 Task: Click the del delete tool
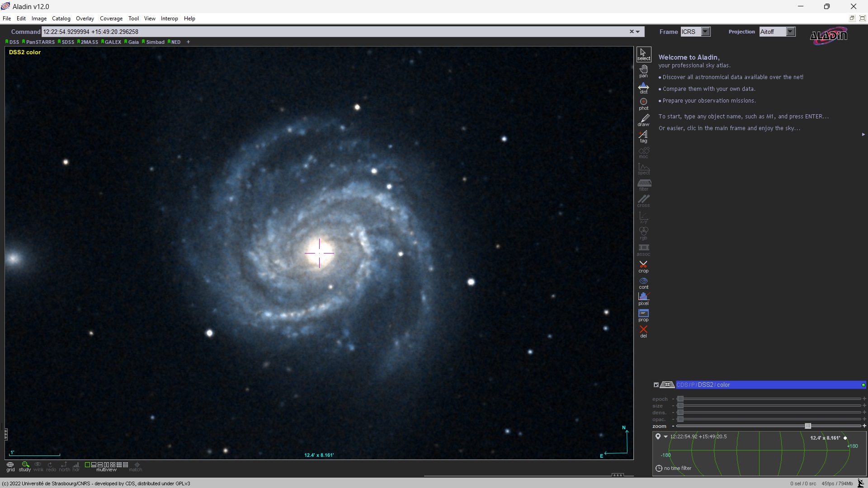pyautogui.click(x=643, y=331)
